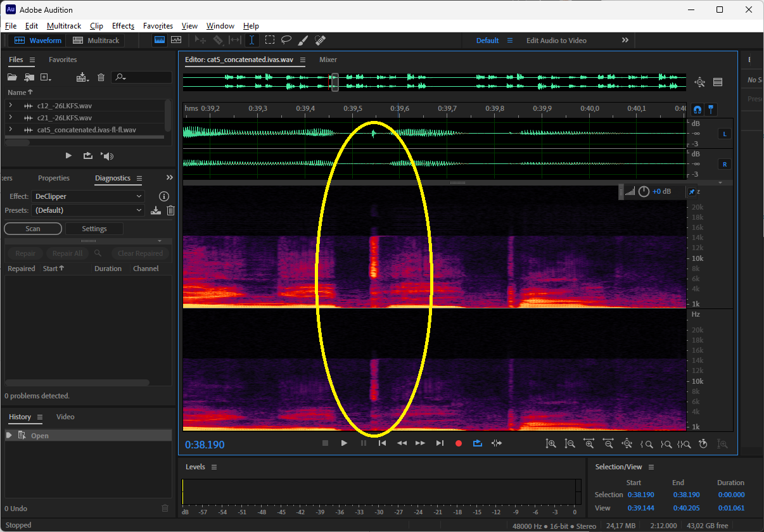Click the Record button in transport
This screenshot has width=764, height=532.
tap(459, 443)
